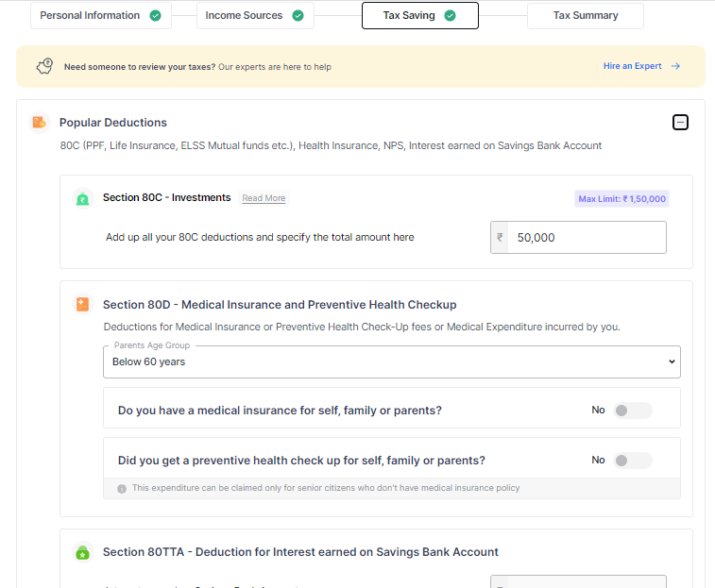Image resolution: width=715 pixels, height=588 pixels.
Task: Click the piggy bank icon in expert banner
Action: coord(44,66)
